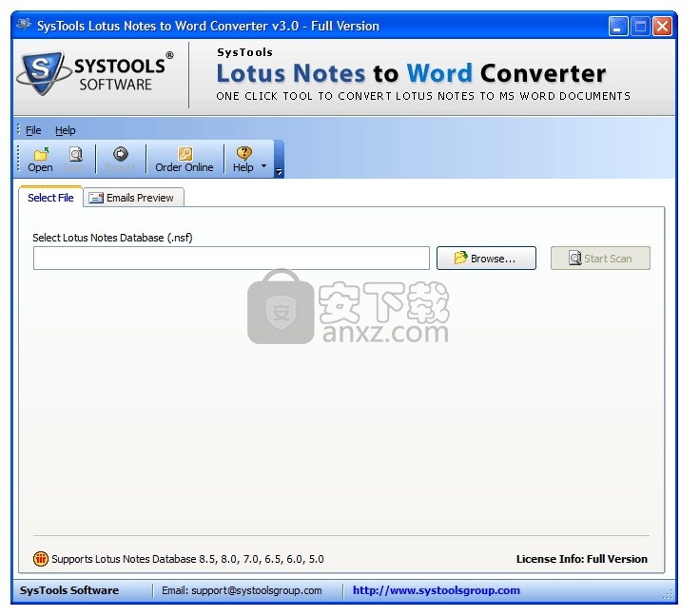Click the Lotus Notes info icon at the bottom
Screen dimensions: 700x616
click(x=41, y=558)
